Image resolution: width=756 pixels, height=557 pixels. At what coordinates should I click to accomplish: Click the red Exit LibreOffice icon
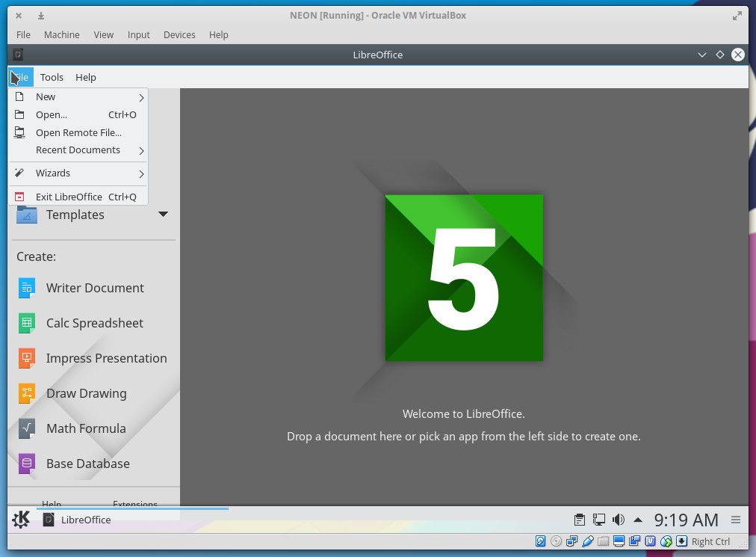(19, 197)
